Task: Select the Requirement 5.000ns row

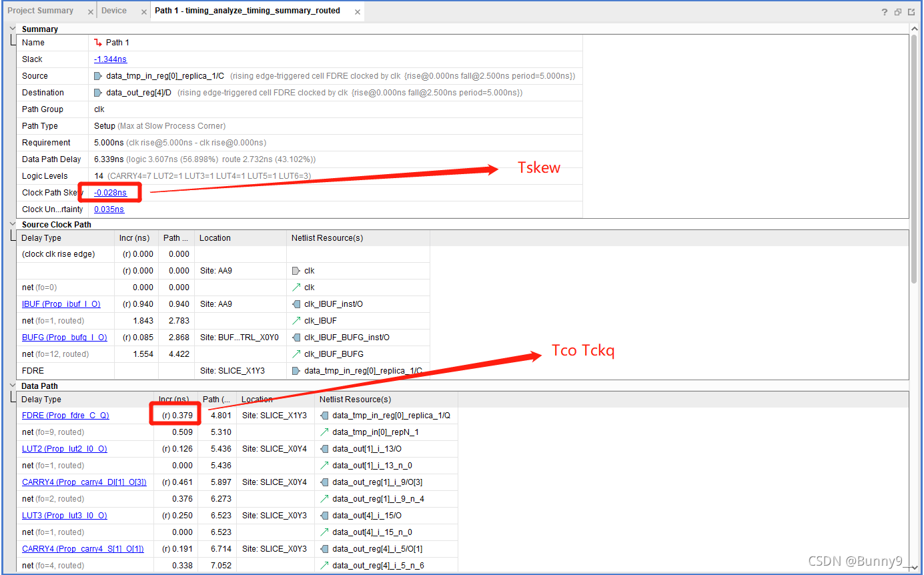Action: point(300,143)
